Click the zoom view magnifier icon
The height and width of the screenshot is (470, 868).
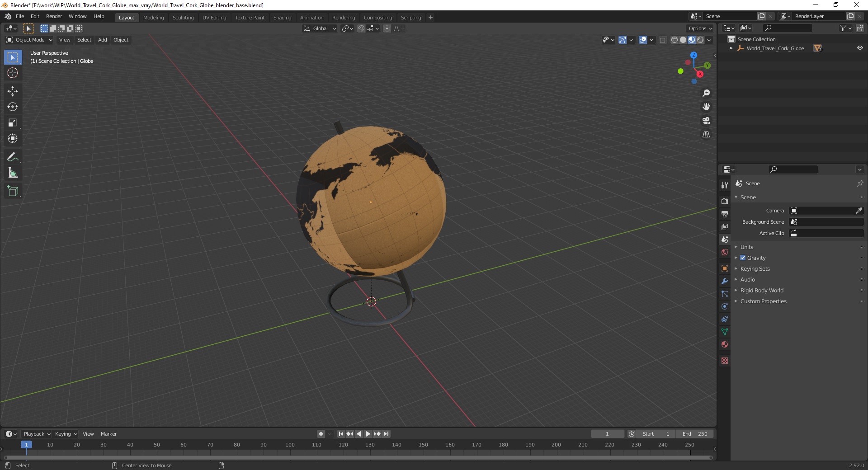pos(706,93)
